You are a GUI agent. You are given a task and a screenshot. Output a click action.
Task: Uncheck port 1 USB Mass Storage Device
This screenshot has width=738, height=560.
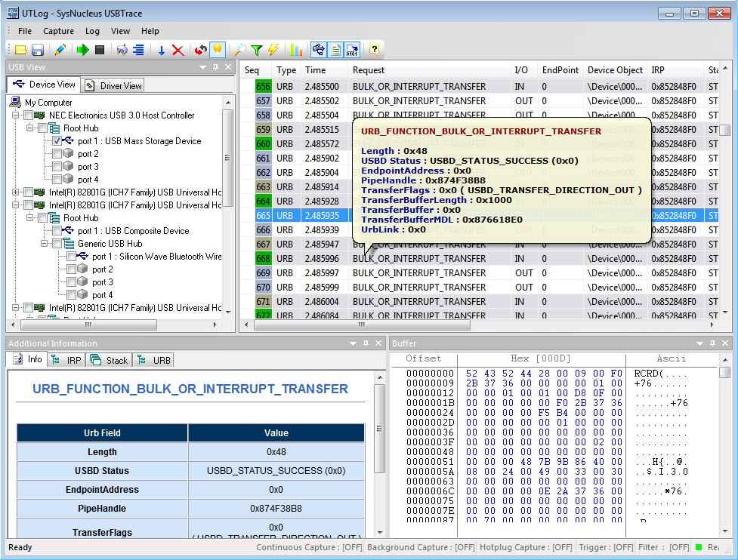(x=57, y=141)
